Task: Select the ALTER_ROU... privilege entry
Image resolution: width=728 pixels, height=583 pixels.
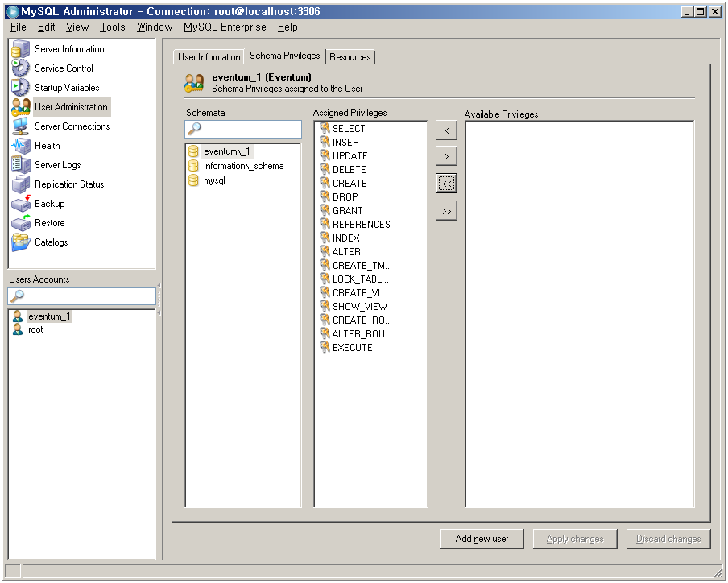Action: [362, 333]
